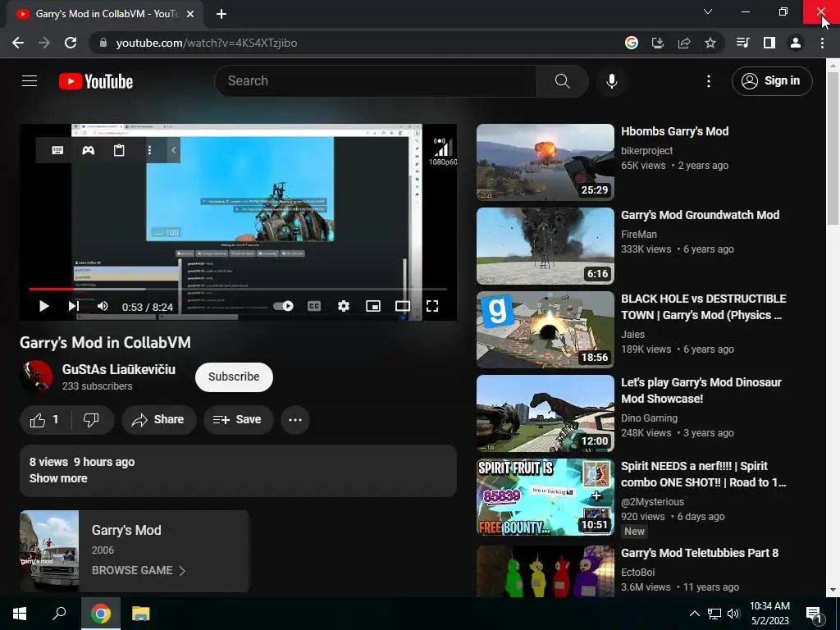Open Windows taskbar search
This screenshot has height=630, width=840.
point(59,614)
